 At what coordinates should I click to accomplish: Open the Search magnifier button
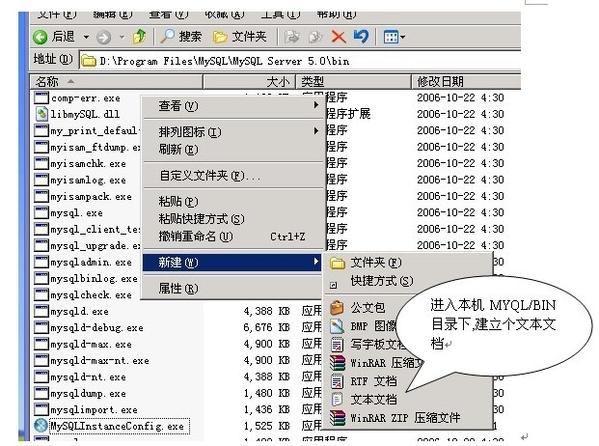(181, 37)
